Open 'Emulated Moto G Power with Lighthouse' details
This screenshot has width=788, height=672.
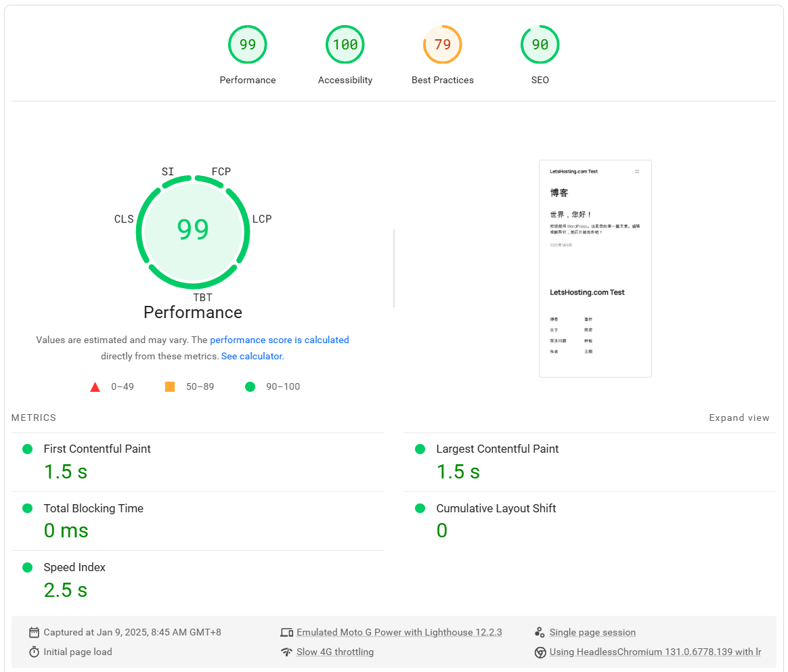coord(399,632)
